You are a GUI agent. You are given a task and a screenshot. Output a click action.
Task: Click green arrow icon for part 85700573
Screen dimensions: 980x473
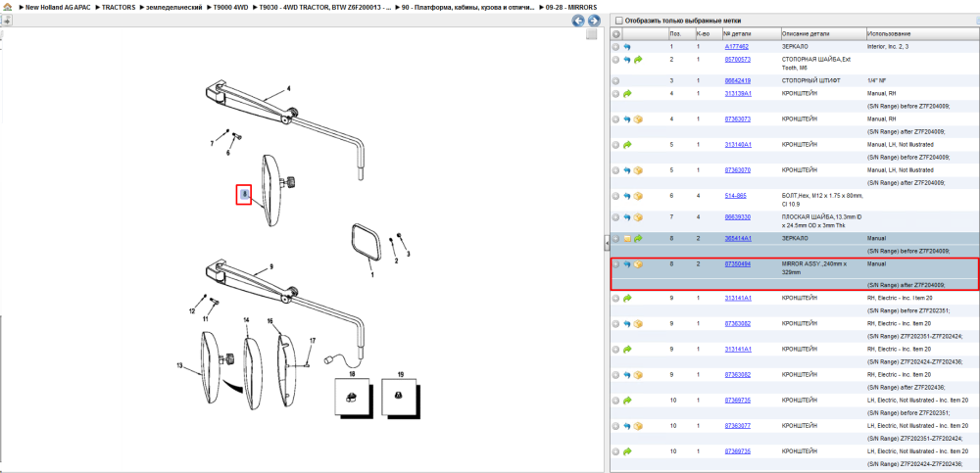[x=638, y=60]
